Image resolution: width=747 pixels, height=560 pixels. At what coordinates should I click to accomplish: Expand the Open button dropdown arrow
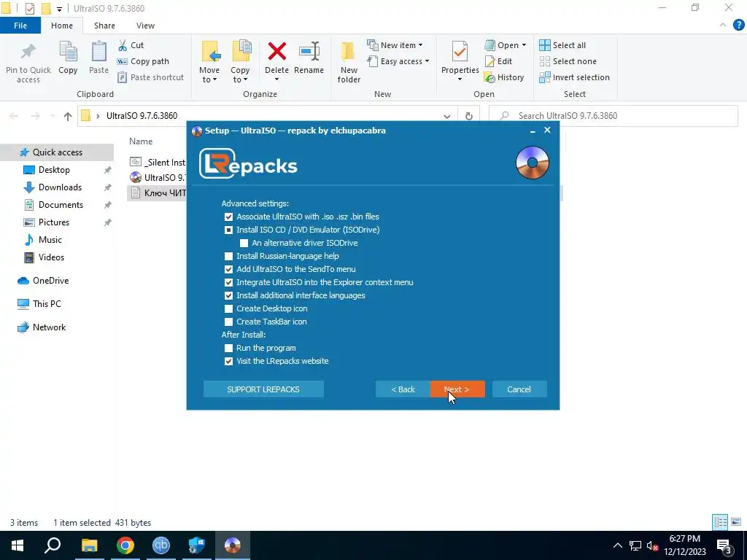[524, 45]
